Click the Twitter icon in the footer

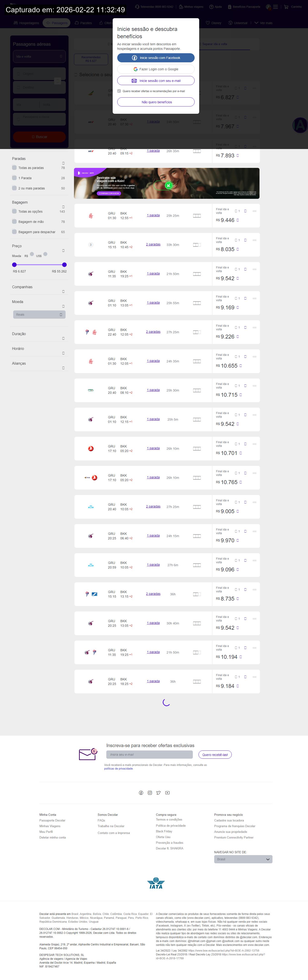coord(158,793)
